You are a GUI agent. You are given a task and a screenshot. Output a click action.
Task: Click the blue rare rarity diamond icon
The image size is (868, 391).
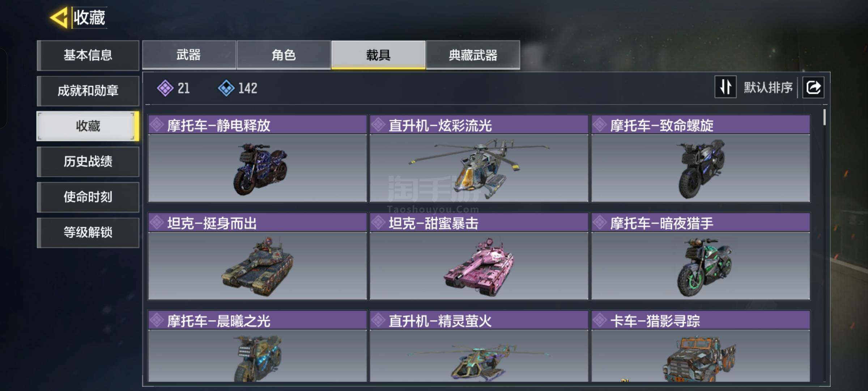(226, 88)
